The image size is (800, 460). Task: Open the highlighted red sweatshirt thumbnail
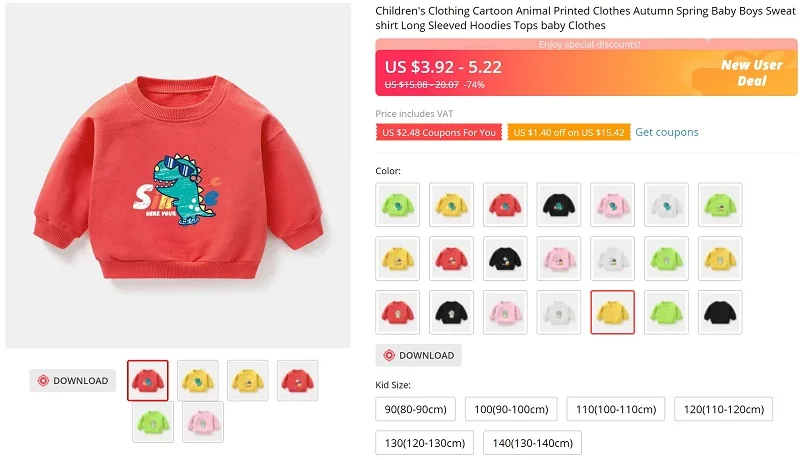click(147, 380)
